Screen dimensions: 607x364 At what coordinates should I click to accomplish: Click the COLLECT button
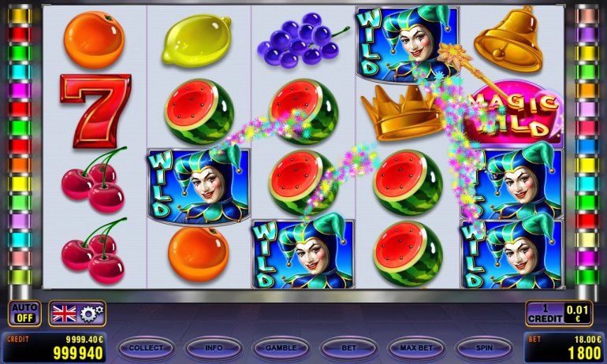coord(146,348)
